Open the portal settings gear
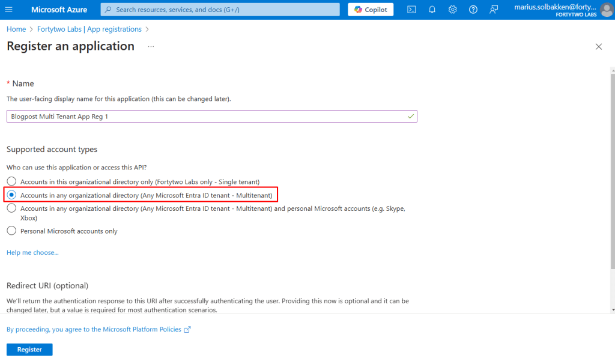 [x=453, y=10]
